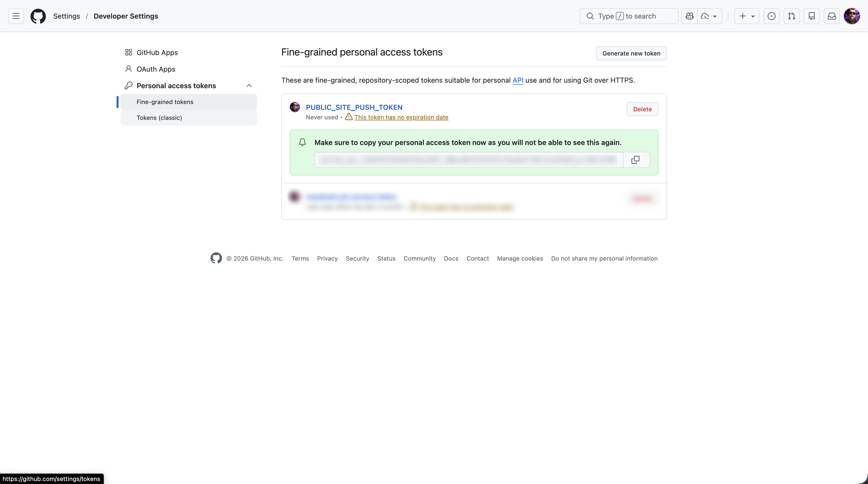The width and height of the screenshot is (868, 484).
Task: Open Community link in footer
Action: tap(419, 259)
